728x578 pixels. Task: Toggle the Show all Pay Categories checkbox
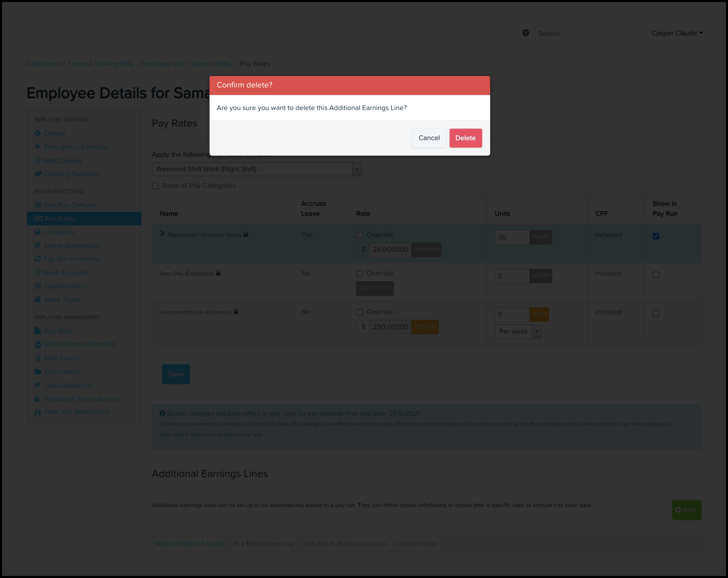155,186
